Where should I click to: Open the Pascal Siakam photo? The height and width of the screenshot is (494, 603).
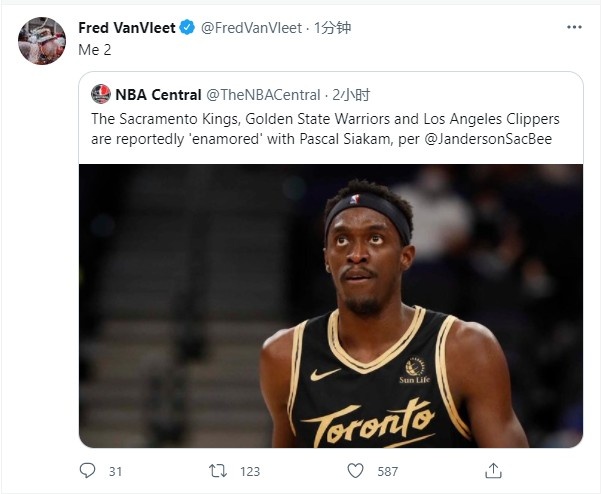coord(331,306)
